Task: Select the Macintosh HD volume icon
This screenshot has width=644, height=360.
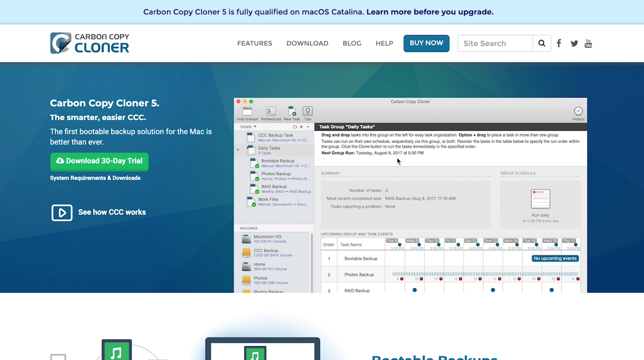Action: [246, 239]
